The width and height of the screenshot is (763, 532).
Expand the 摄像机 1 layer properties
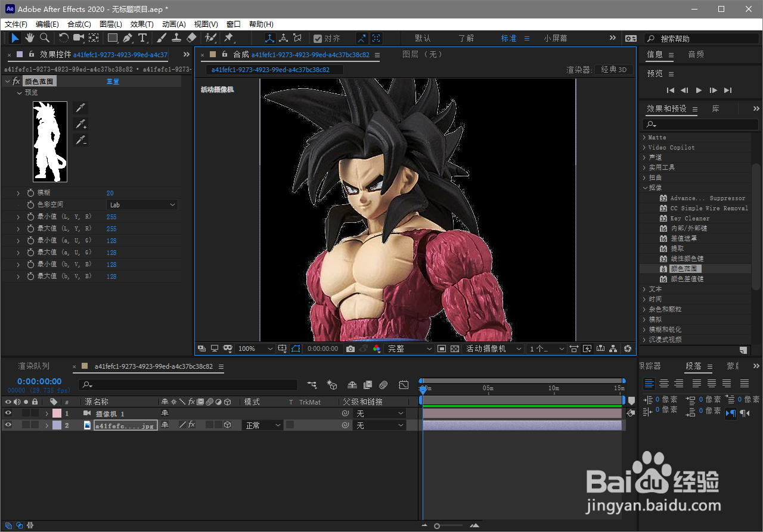click(x=46, y=413)
